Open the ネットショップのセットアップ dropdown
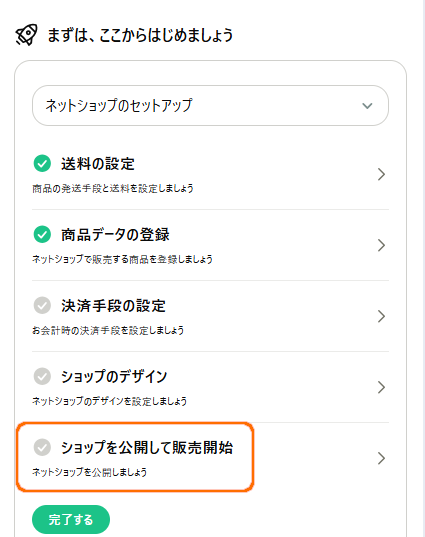Image resolution: width=425 pixels, height=537 pixels. pyautogui.click(x=210, y=105)
